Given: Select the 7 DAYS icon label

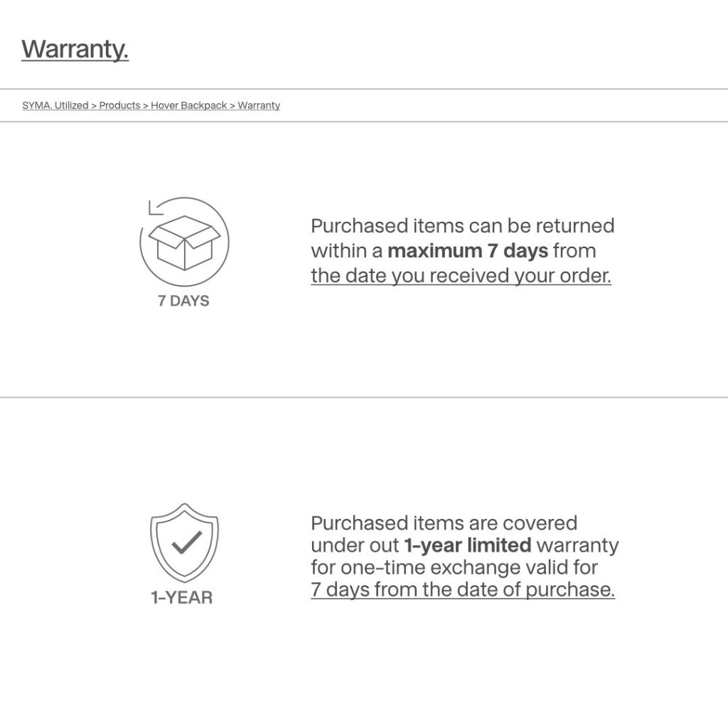Looking at the screenshot, I should click(x=183, y=301).
